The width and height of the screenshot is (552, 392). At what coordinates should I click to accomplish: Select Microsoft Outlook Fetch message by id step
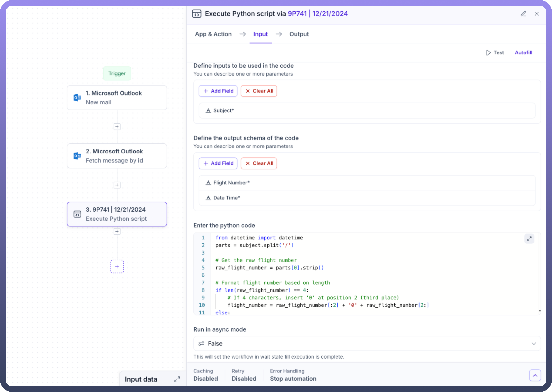[x=117, y=156]
